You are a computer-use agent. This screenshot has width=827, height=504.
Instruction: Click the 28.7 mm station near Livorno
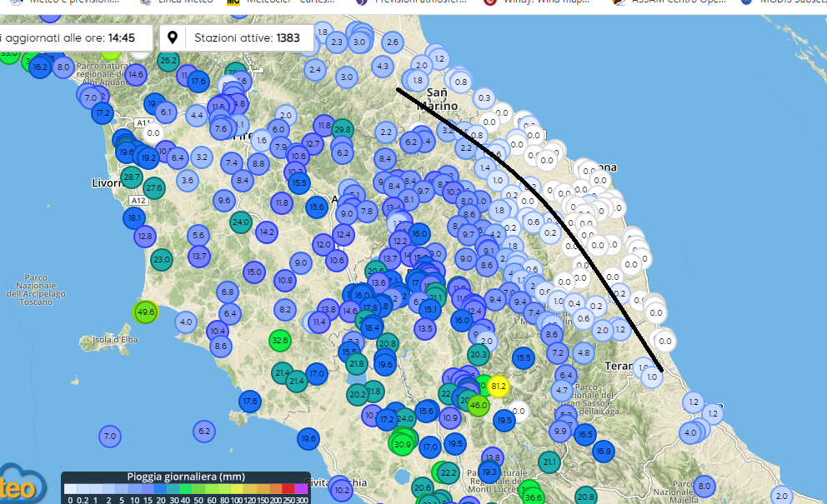point(131,177)
